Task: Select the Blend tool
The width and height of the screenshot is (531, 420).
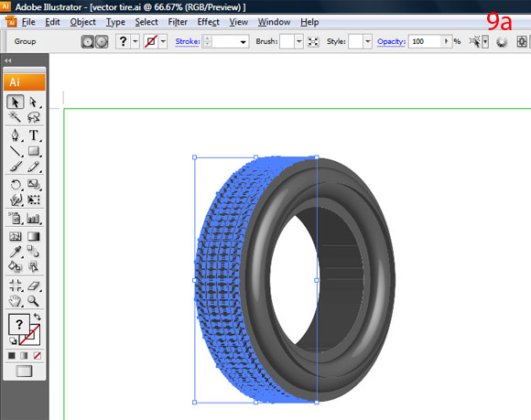Action: 34,252
